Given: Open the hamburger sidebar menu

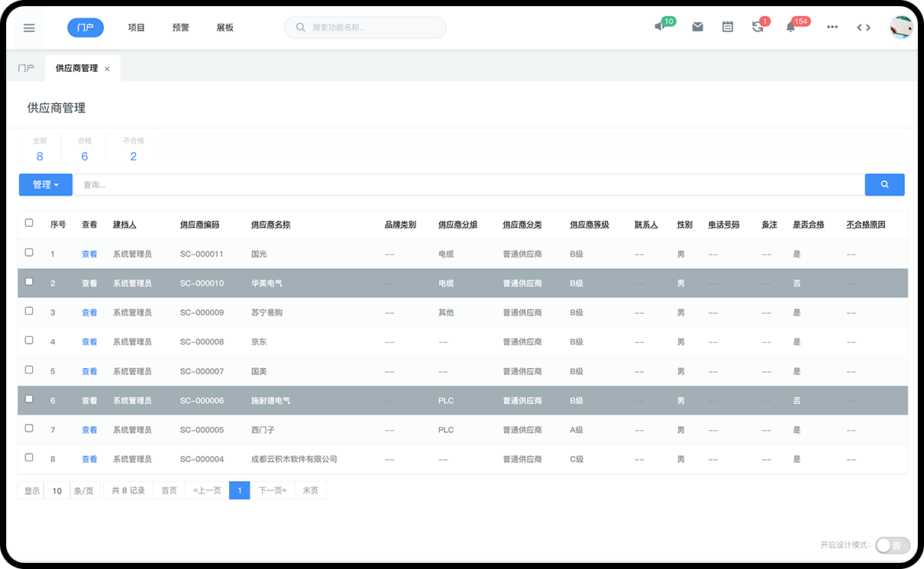Looking at the screenshot, I should [x=29, y=27].
